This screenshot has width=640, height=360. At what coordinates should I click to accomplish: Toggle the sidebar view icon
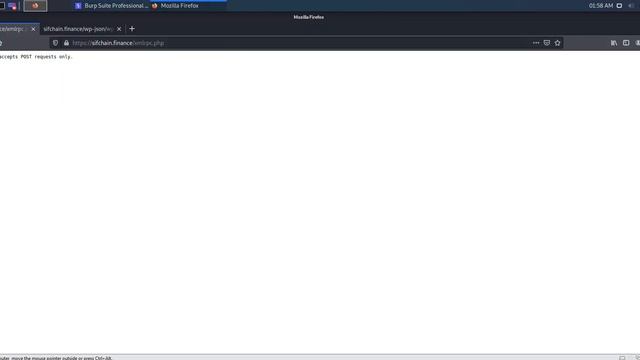click(626, 43)
